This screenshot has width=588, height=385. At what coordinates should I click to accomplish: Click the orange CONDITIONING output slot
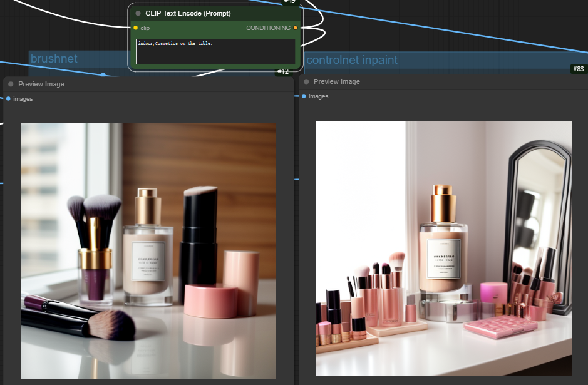[x=294, y=28]
